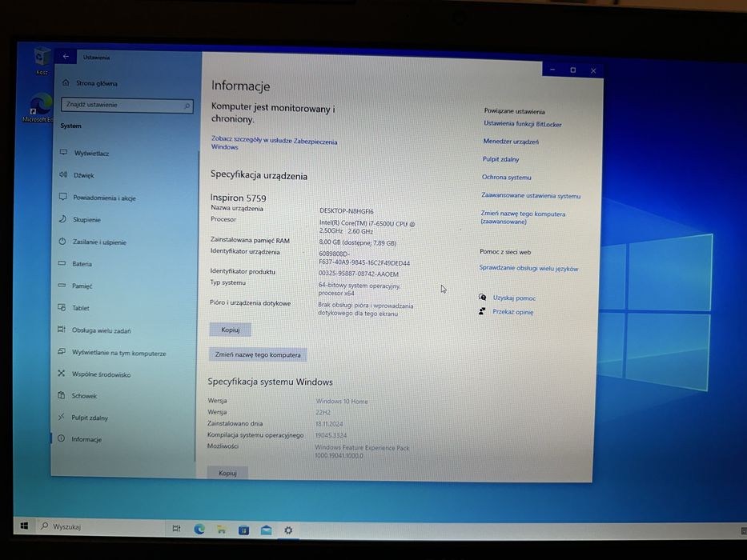Click product ID 00325-95887-08742-AAOEM
Image resolution: width=747 pixels, height=560 pixels.
click(x=358, y=274)
